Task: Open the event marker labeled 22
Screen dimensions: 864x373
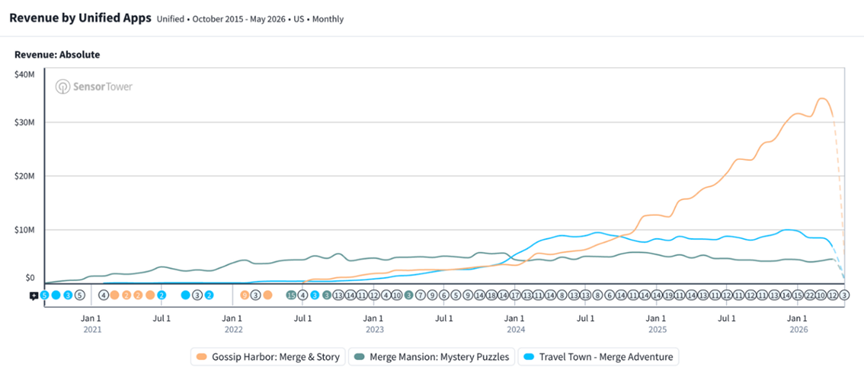Action: [x=809, y=295]
